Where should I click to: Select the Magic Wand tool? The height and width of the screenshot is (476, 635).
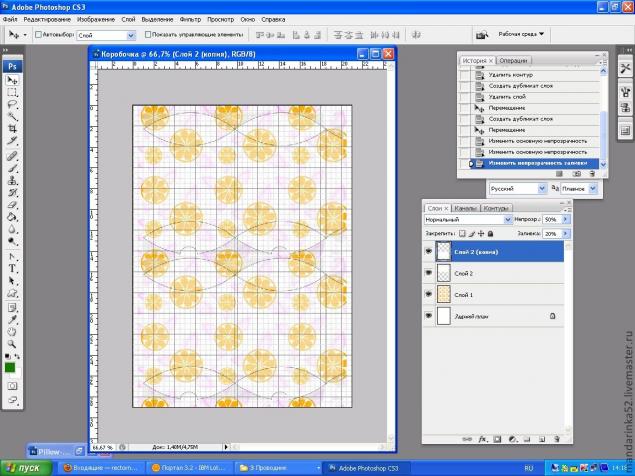[x=12, y=117]
